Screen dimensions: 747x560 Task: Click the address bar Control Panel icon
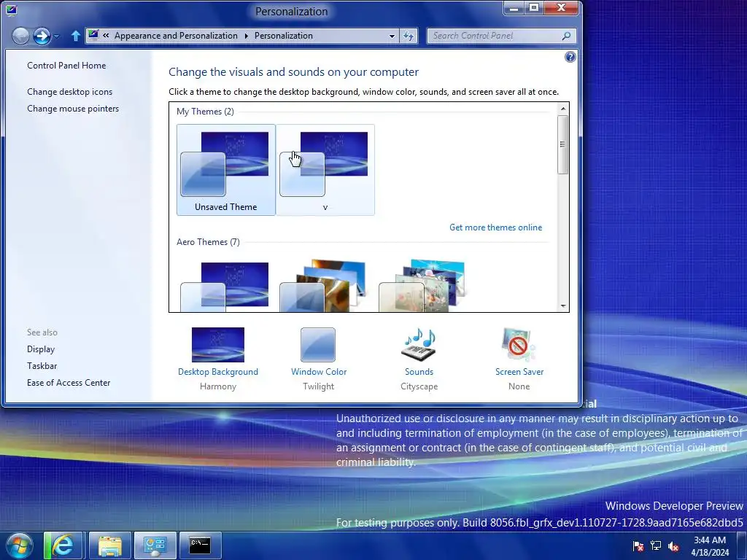[x=93, y=35]
